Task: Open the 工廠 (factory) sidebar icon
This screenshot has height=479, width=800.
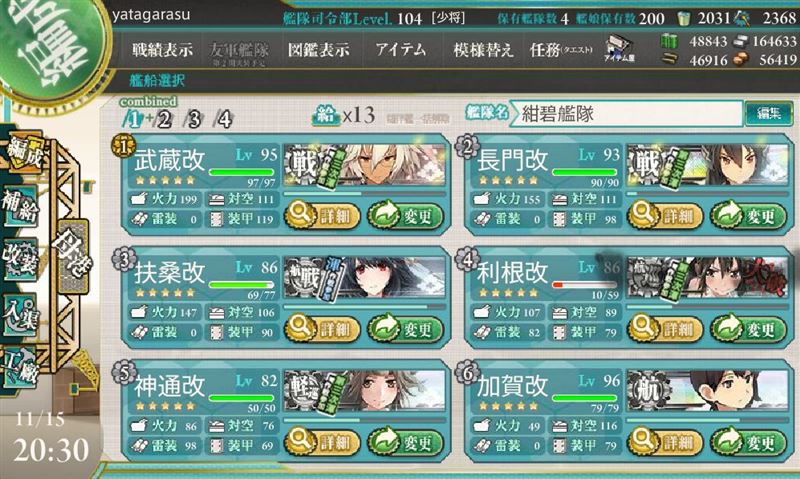Action: click(x=20, y=368)
